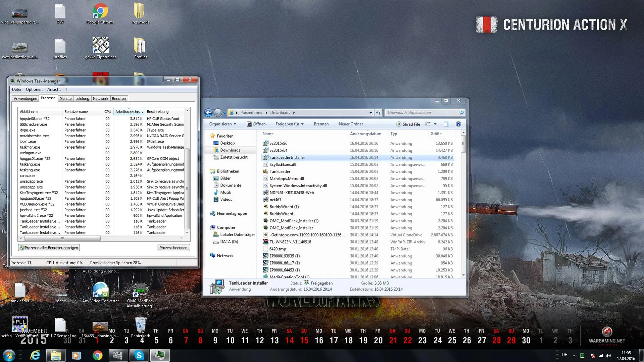Image resolution: width=644 pixels, height=362 pixels.
Task: Click Shred File toolbar button
Action: pyautogui.click(x=408, y=124)
